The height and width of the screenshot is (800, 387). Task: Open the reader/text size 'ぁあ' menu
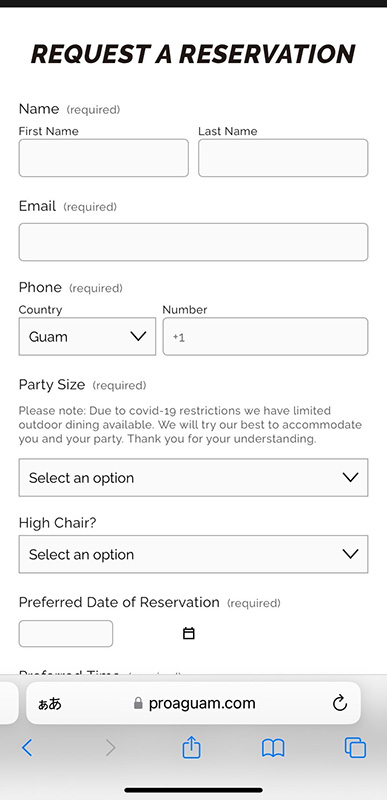pos(50,704)
